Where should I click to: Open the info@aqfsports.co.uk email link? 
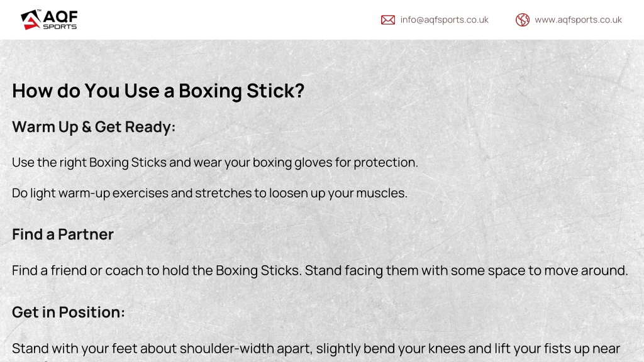point(444,19)
